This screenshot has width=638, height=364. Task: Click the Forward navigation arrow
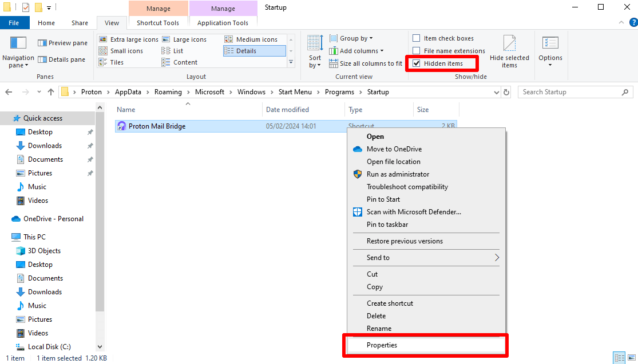[25, 92]
